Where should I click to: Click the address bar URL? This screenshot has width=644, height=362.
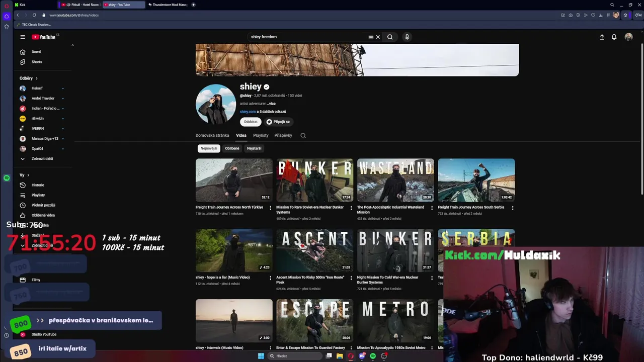coord(74,15)
